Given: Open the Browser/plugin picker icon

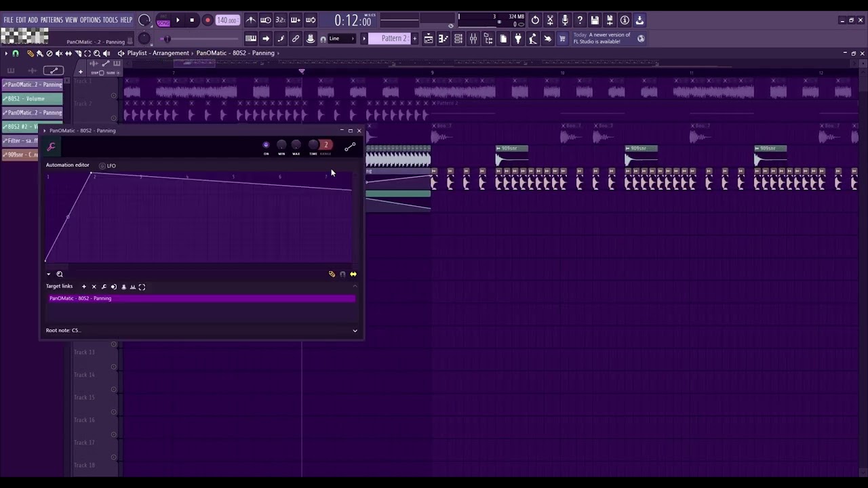Looking at the screenshot, I should pos(488,39).
